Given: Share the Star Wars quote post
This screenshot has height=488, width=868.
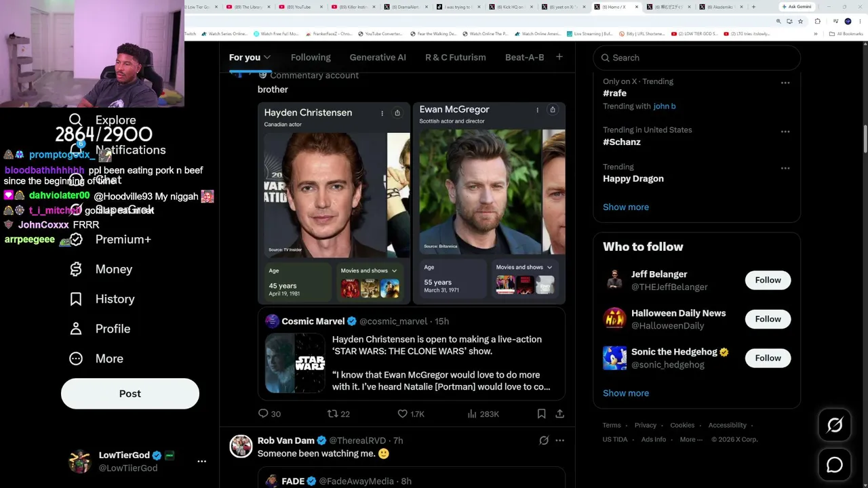Looking at the screenshot, I should [x=559, y=413].
